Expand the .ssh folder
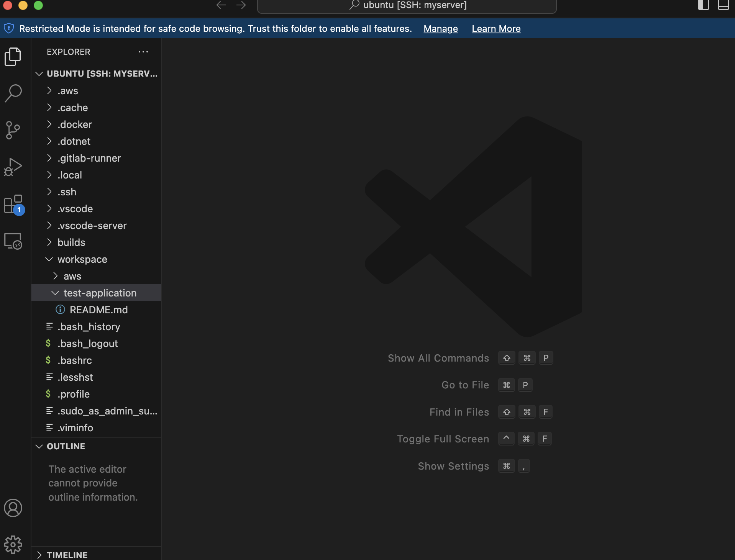The height and width of the screenshot is (560, 735). click(49, 192)
